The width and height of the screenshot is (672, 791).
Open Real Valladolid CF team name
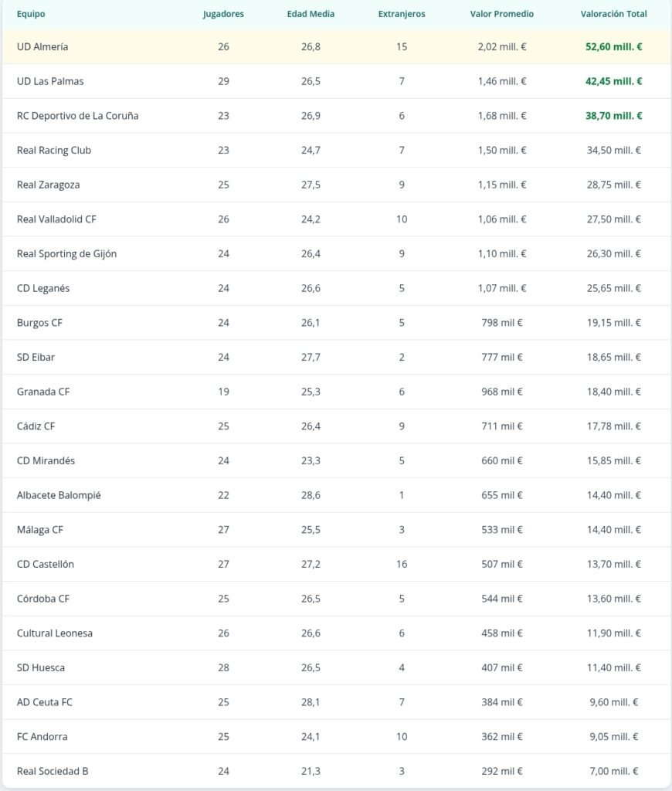point(56,219)
